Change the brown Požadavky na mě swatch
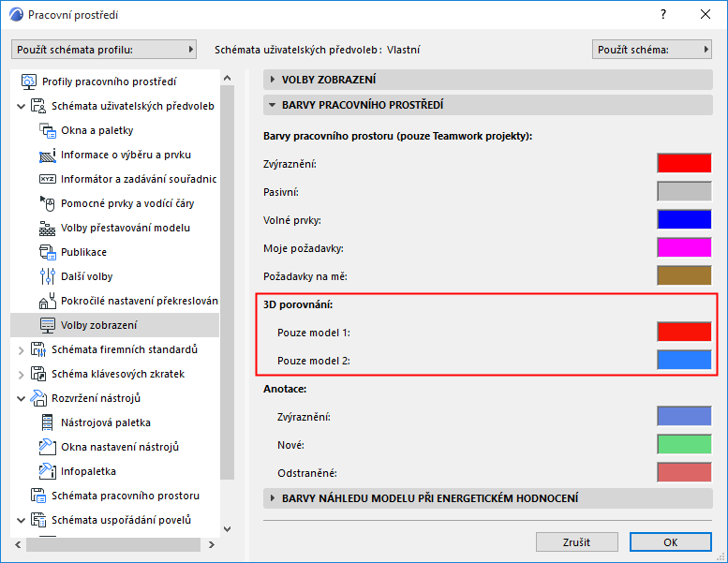 tap(684, 275)
